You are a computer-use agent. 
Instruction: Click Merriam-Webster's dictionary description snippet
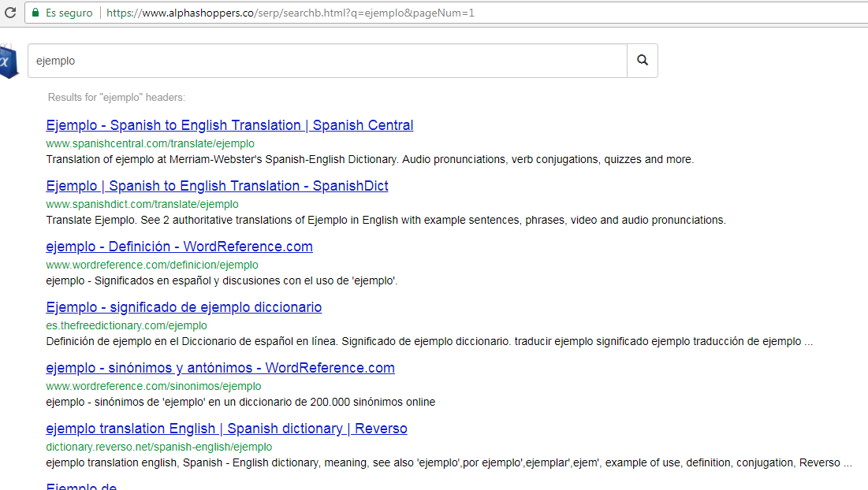370,160
